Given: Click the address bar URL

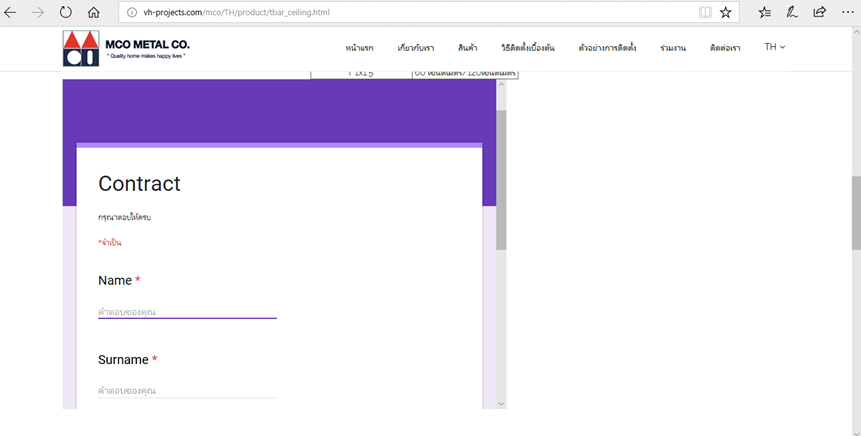Looking at the screenshot, I should pyautogui.click(x=236, y=12).
